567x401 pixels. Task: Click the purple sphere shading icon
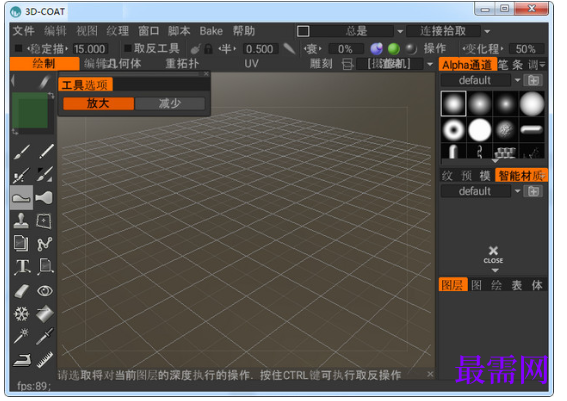pyautogui.click(x=376, y=49)
